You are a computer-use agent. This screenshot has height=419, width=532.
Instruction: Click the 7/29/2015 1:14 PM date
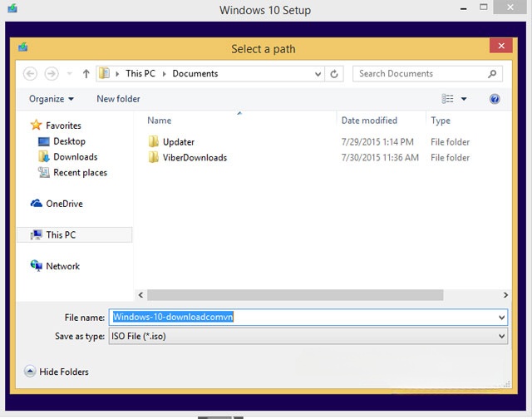(377, 142)
